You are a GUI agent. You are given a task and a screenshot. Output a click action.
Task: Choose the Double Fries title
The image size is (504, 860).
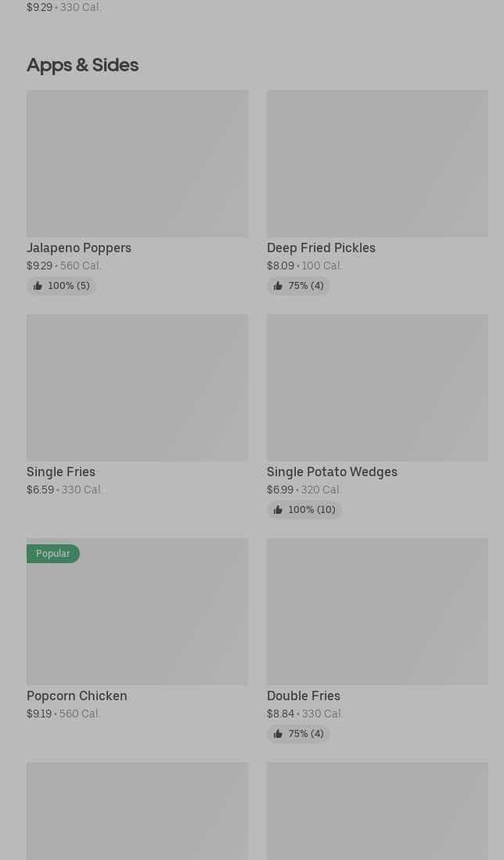click(304, 696)
